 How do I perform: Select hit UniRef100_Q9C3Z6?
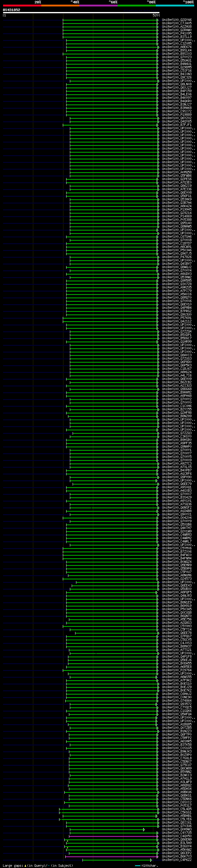(177, 78)
